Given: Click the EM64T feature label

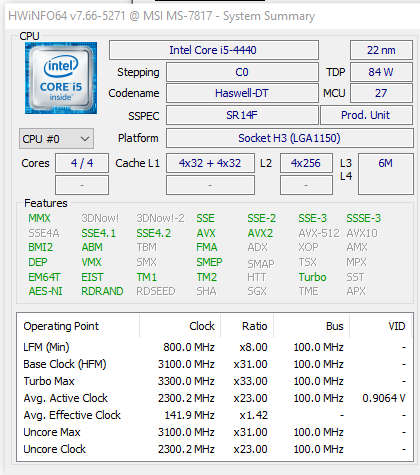Looking at the screenshot, I should tap(44, 277).
